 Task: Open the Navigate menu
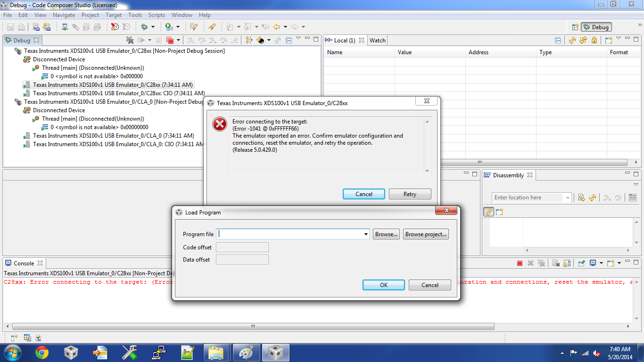[64, 15]
